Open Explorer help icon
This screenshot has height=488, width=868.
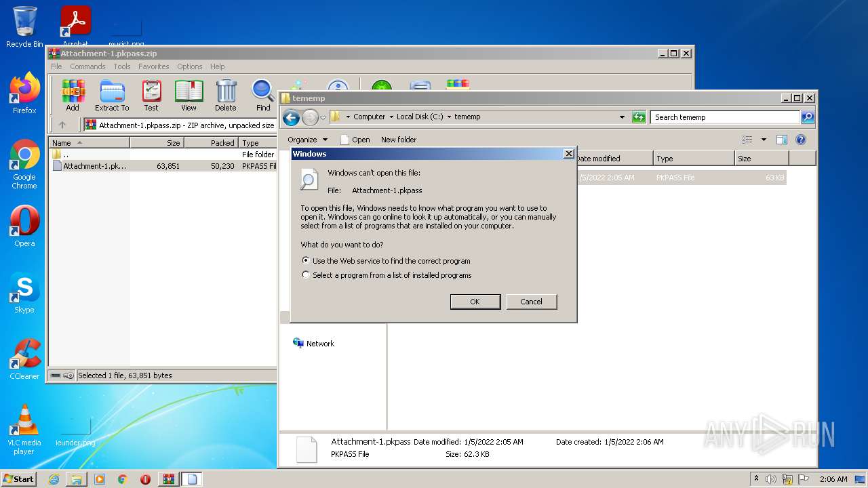[x=801, y=140]
